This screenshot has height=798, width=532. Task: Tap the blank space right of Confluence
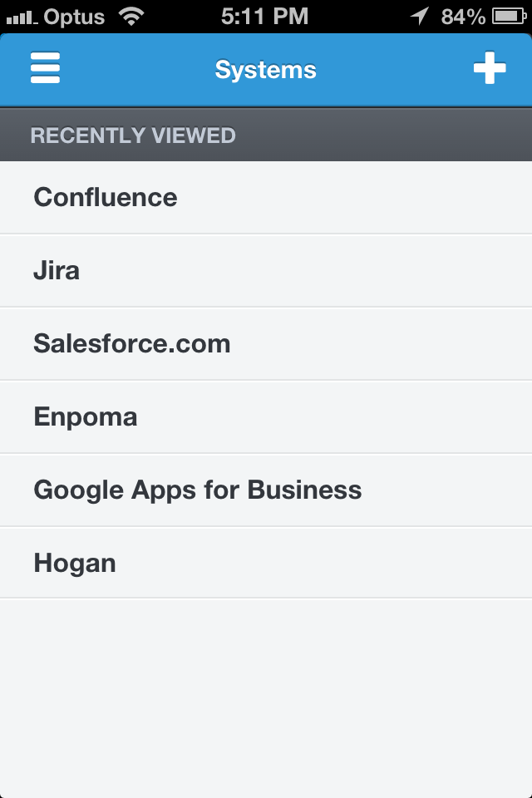[x=374, y=198]
